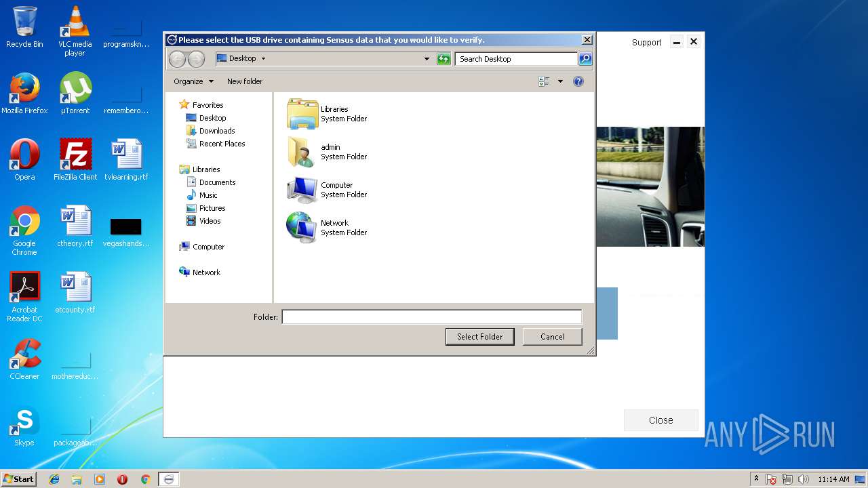Select the Network system folder
The image size is (868, 488).
point(328,228)
